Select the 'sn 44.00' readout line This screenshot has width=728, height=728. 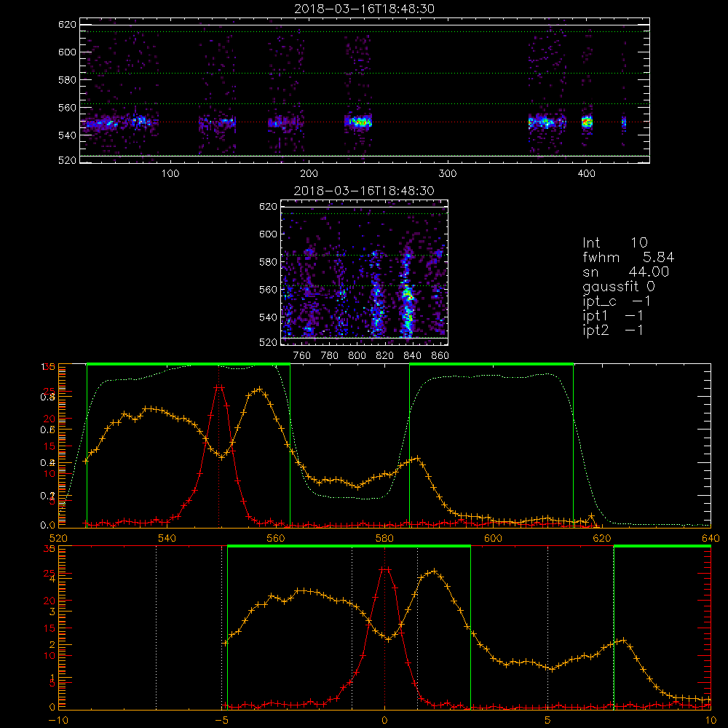(626, 272)
